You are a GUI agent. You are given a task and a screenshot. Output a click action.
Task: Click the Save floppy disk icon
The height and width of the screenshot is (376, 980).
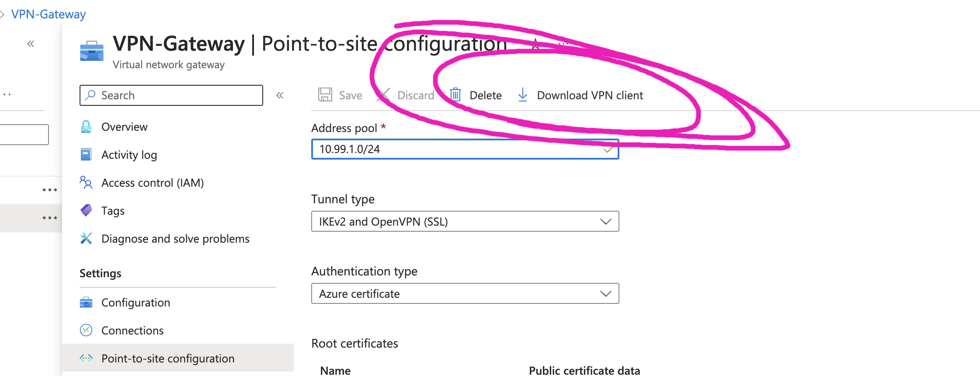click(325, 95)
